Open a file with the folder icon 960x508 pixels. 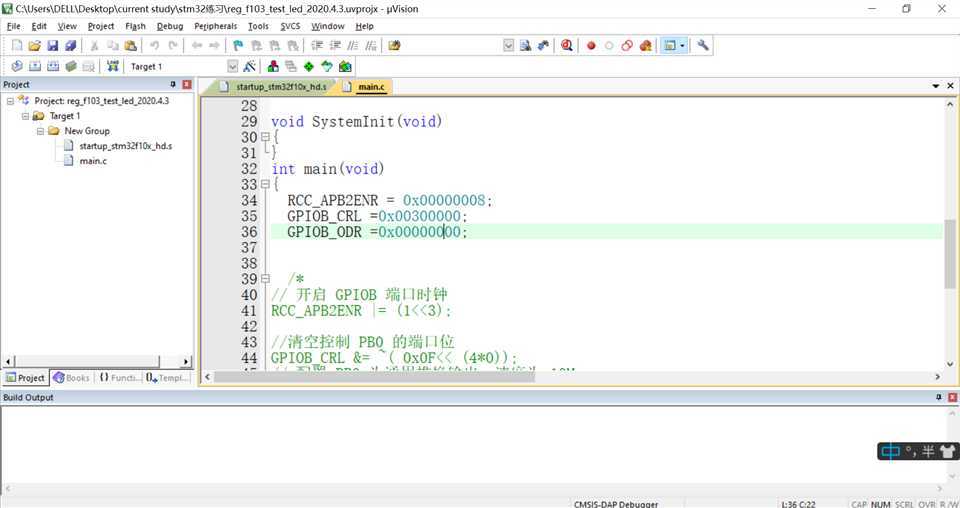[x=34, y=45]
